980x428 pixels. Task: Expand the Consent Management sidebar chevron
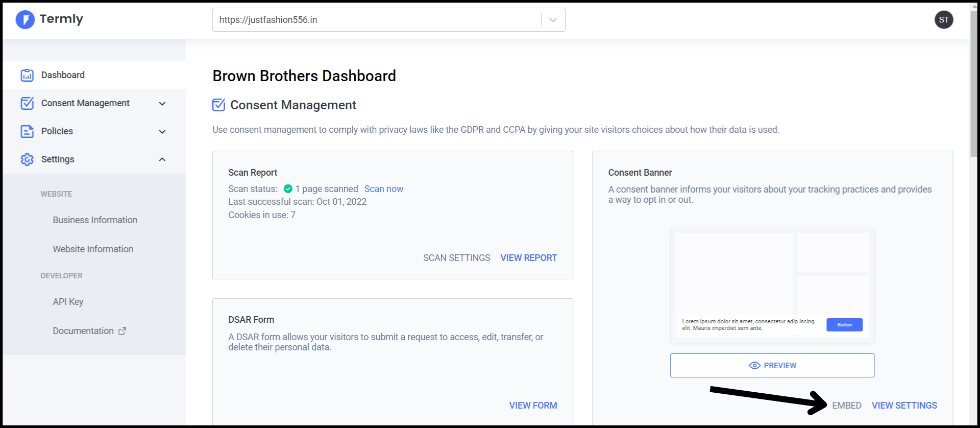pyautogui.click(x=162, y=104)
